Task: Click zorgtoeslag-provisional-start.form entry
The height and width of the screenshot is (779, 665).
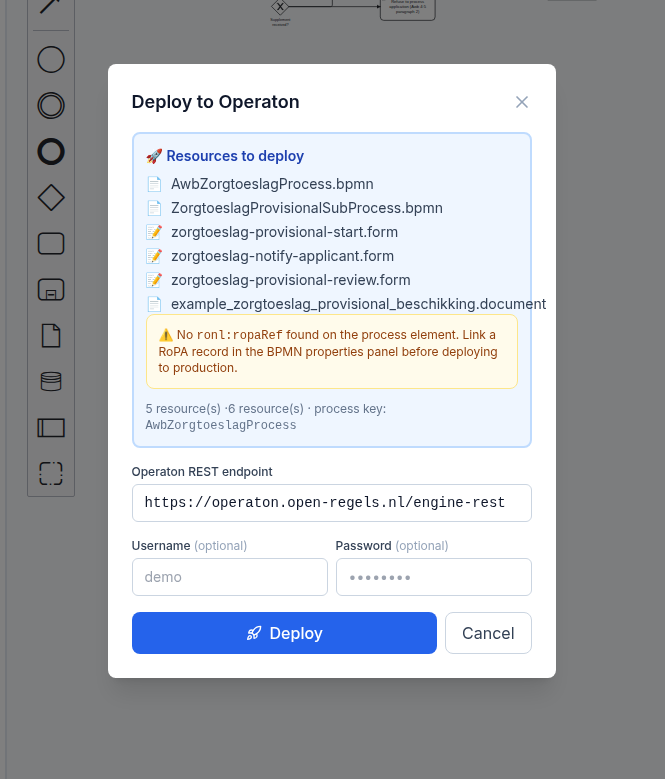Action: click(284, 232)
